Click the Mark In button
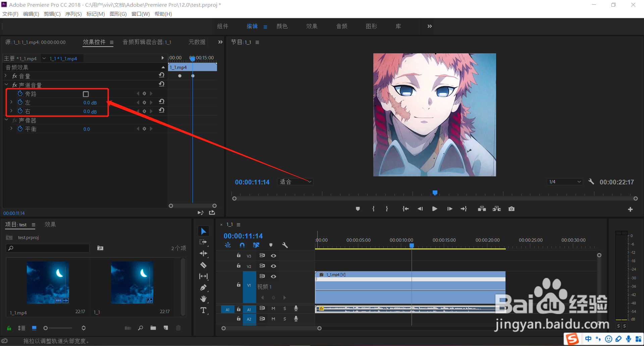 (373, 209)
